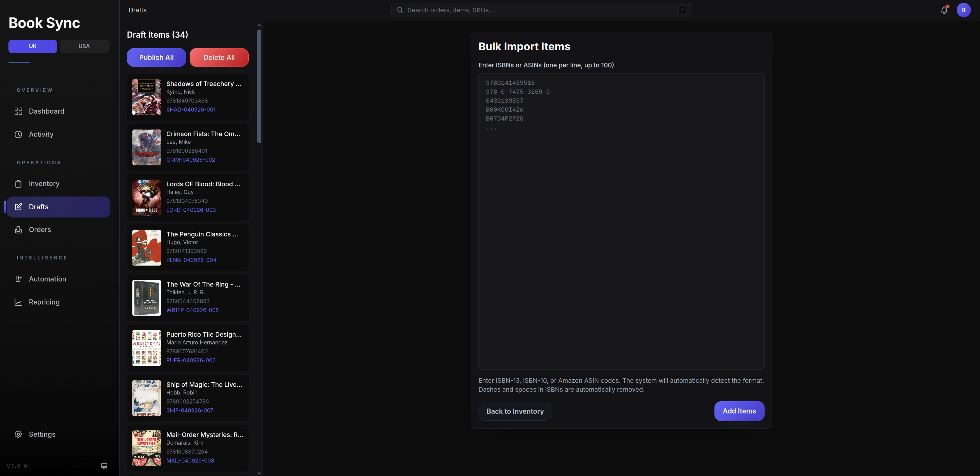Image resolution: width=980 pixels, height=476 pixels.
Task: Click SKU link PENG-040926-004
Action: tap(191, 260)
